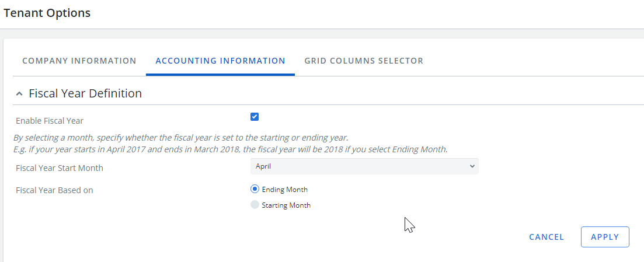This screenshot has width=644, height=262.
Task: Click the help text starting with "By selecting a month"
Action: pos(181,138)
